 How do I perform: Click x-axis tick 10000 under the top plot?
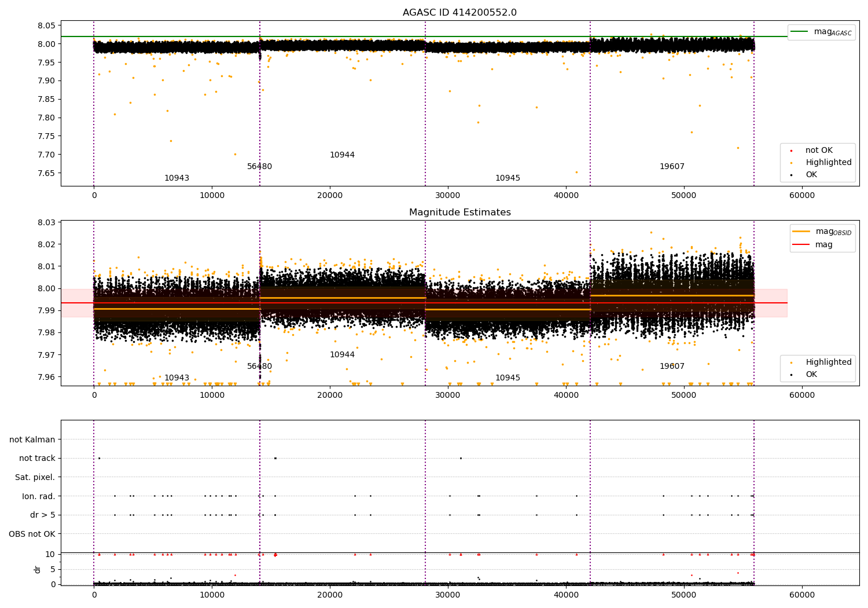(212, 196)
